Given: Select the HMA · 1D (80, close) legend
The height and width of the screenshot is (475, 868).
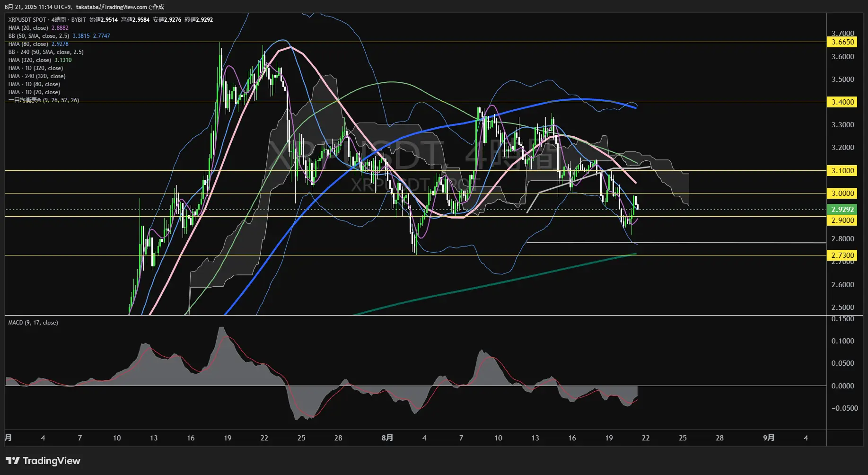Looking at the screenshot, I should pos(34,84).
